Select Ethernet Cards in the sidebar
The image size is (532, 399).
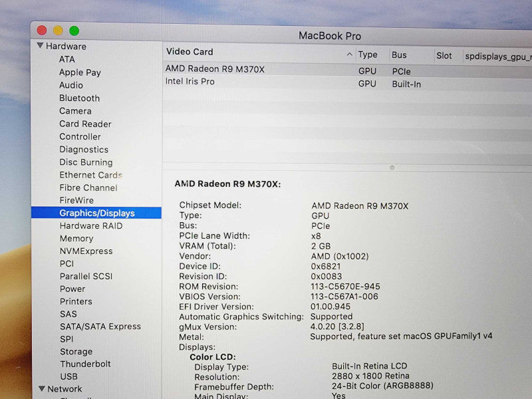90,175
